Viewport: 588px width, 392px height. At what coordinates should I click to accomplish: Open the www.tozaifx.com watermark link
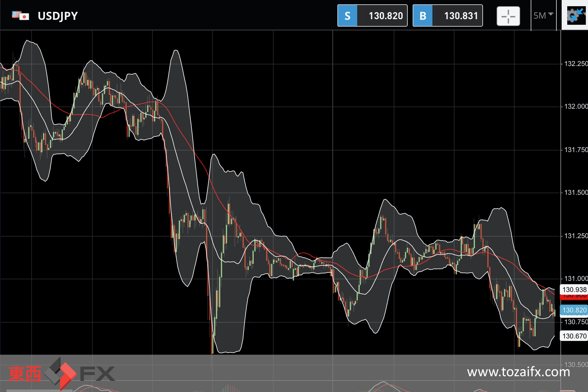[518, 372]
